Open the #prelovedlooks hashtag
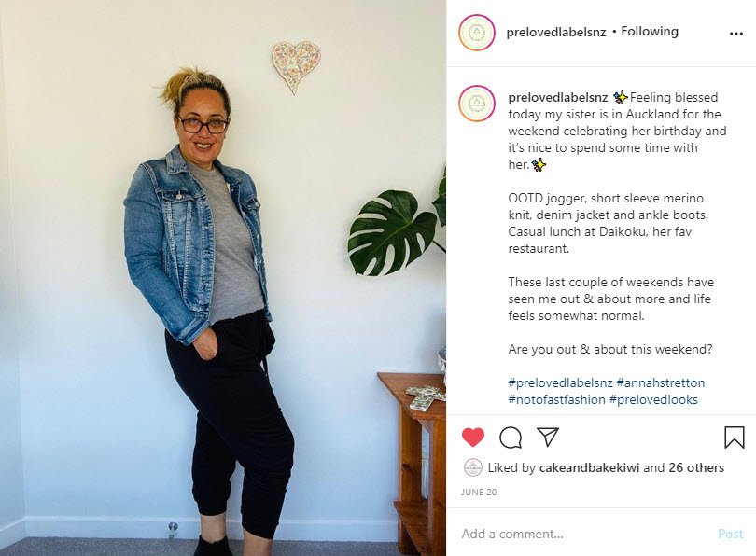Screen dimensions: 756x556 pos(653,400)
